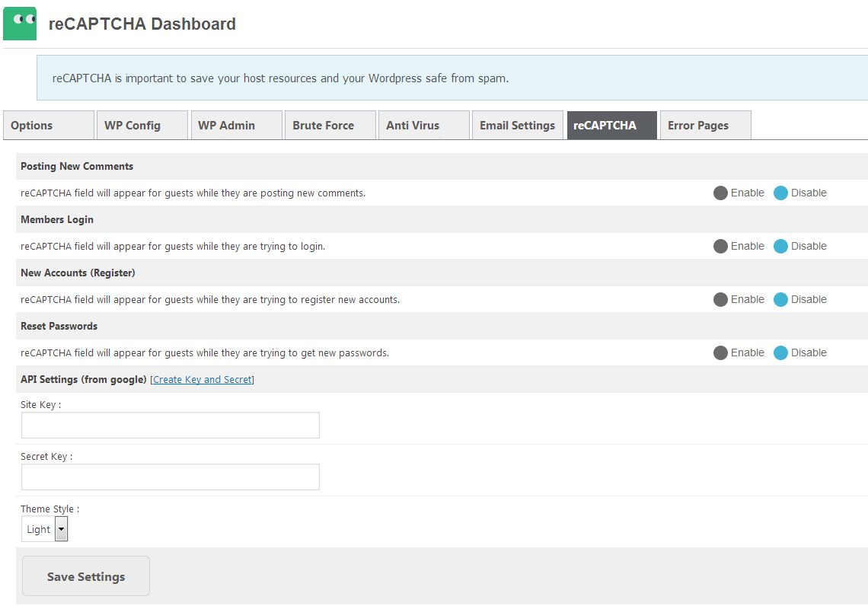Go to the WP Admin tab
The image size is (868, 606).
236,126
